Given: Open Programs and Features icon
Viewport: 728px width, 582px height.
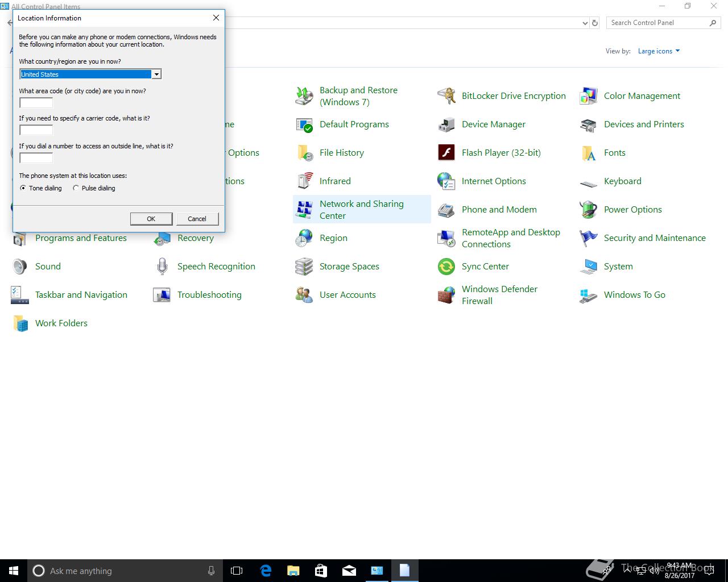Looking at the screenshot, I should (x=20, y=240).
